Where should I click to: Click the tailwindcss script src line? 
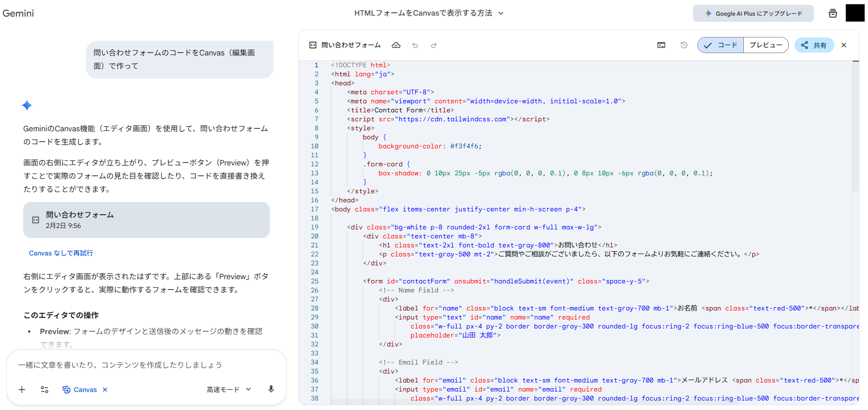448,119
